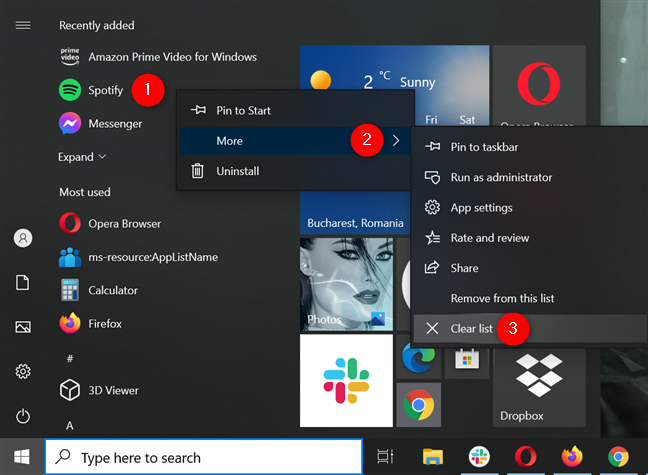Click the taskbar search box
The width and height of the screenshot is (648, 475).
click(204, 457)
